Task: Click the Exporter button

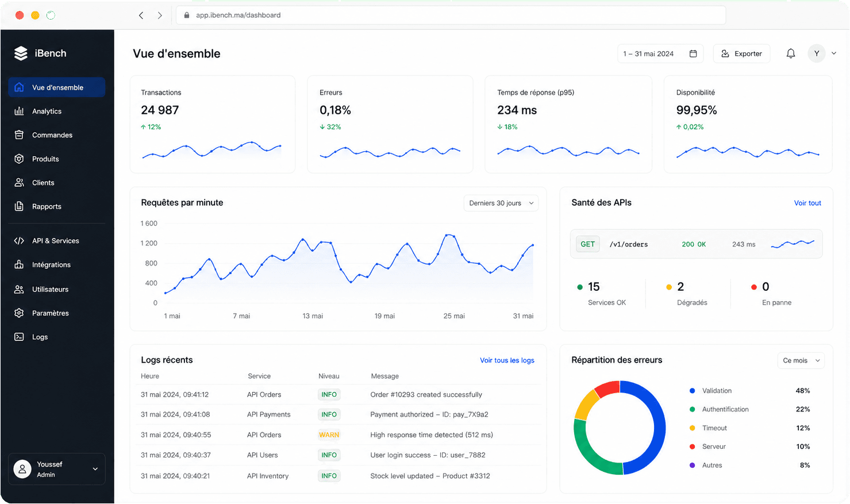Action: tap(741, 53)
